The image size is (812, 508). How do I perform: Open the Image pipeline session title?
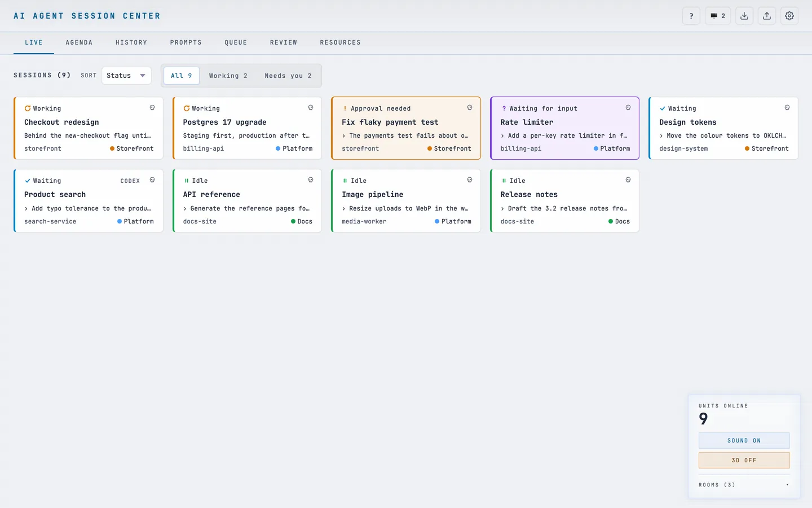coord(373,194)
